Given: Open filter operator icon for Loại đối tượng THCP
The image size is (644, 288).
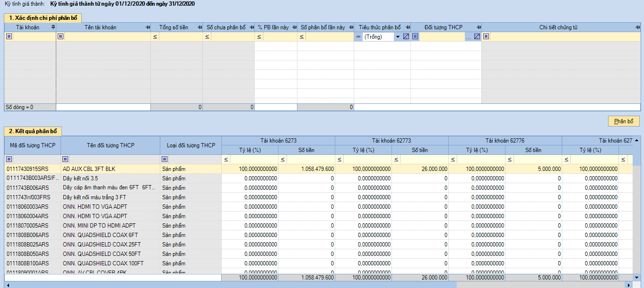Looking at the screenshot, I should pos(165,159).
